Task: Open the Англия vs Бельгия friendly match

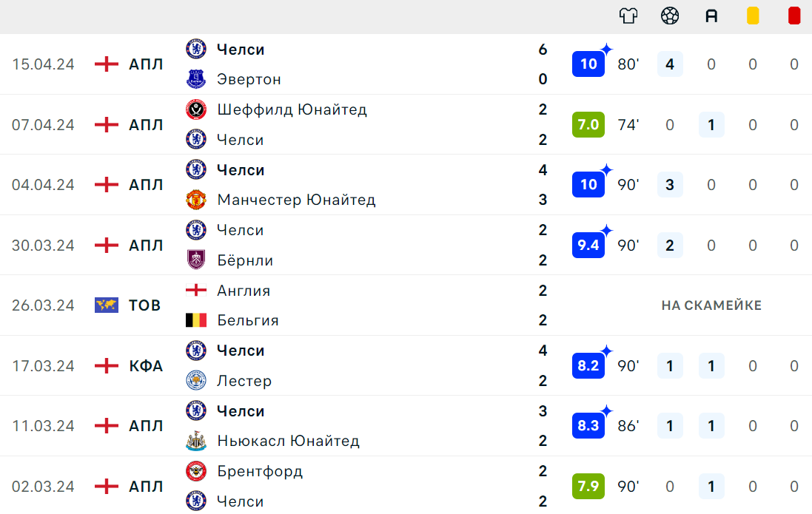Action: (x=406, y=305)
